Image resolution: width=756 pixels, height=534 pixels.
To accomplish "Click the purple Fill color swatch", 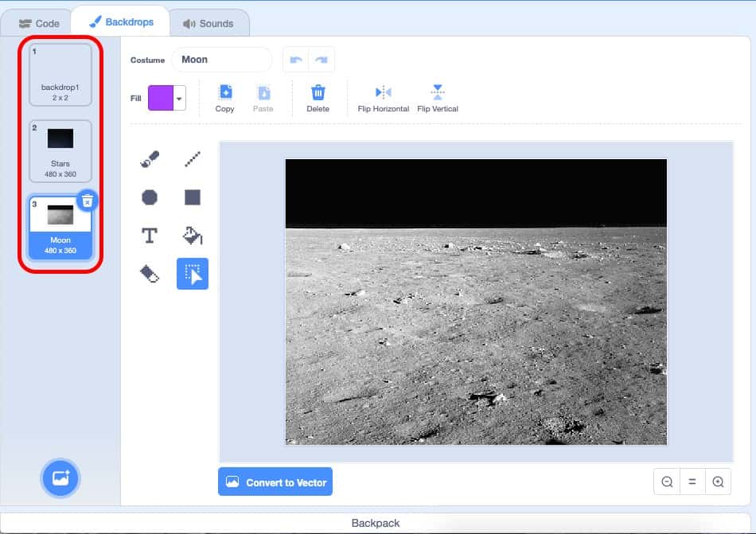I will pos(161,99).
